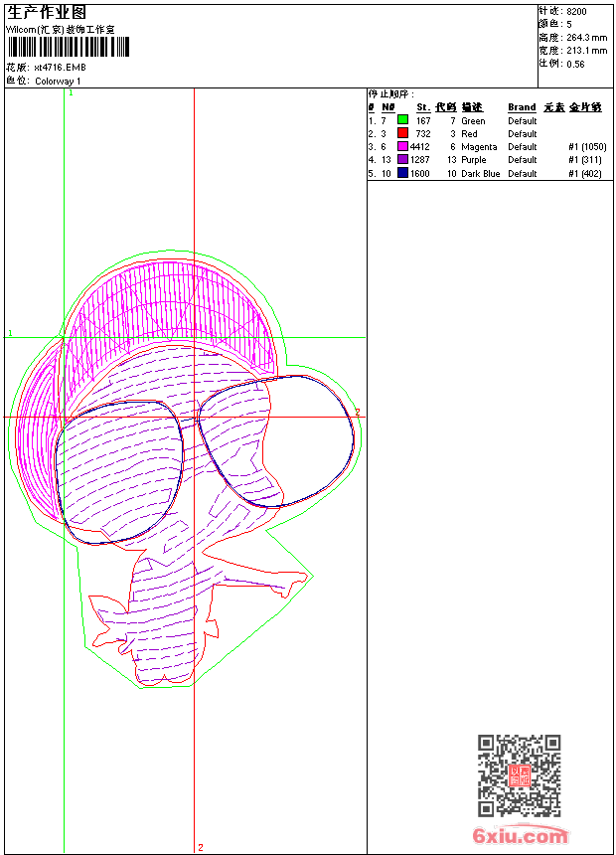Click the QR code image

[519, 775]
